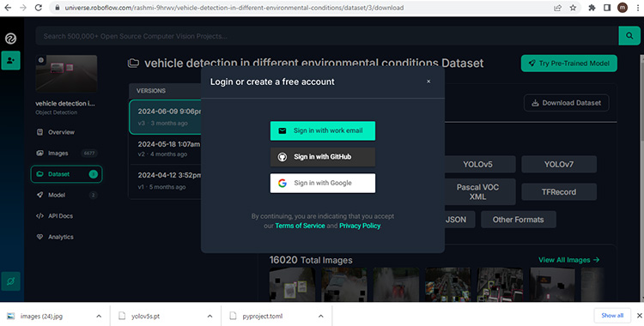Click the Google G logo icon
The image size is (644, 326).
click(283, 183)
